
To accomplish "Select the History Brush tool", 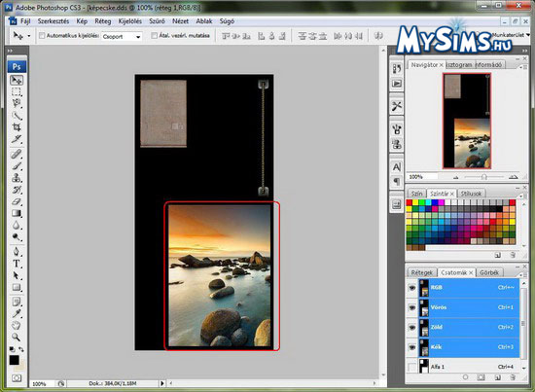I will (17, 190).
